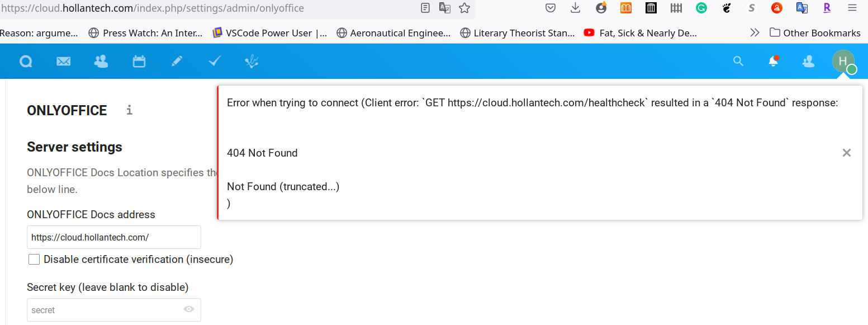Screen dimensions: 868x325
Task: Open the analytics graph app icon
Action: click(x=252, y=62)
